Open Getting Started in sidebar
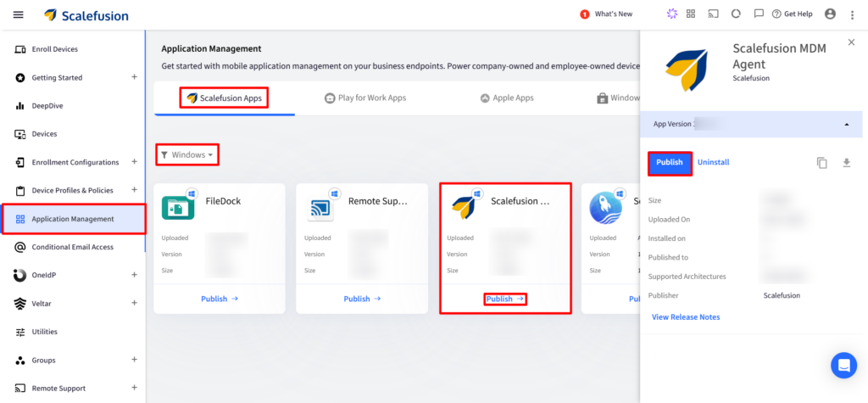 pyautogui.click(x=57, y=77)
